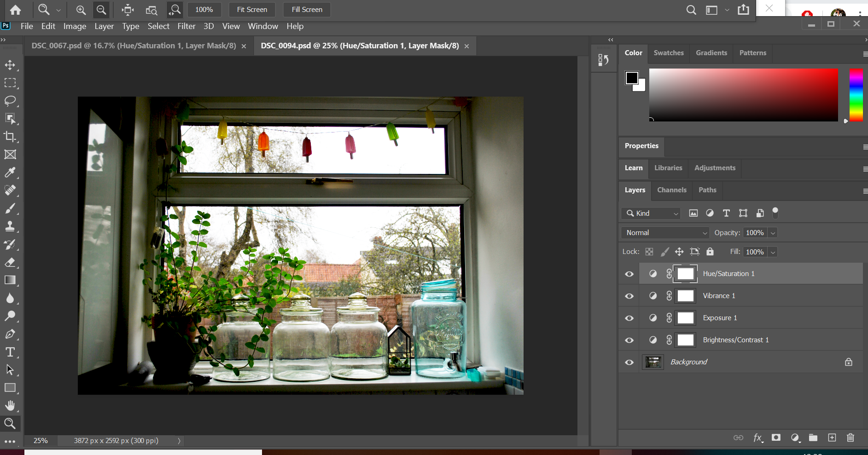Select the Horizontal Type tool

pyautogui.click(x=10, y=352)
